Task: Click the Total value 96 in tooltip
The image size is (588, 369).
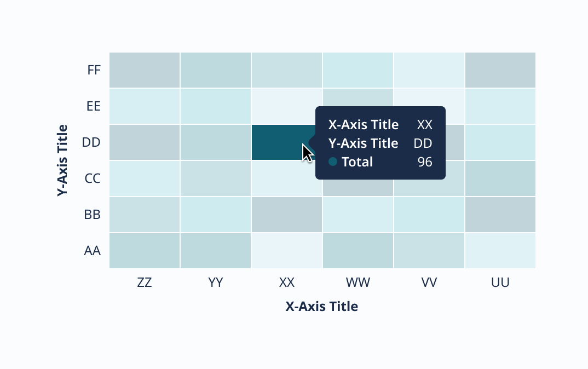Action: tap(425, 162)
